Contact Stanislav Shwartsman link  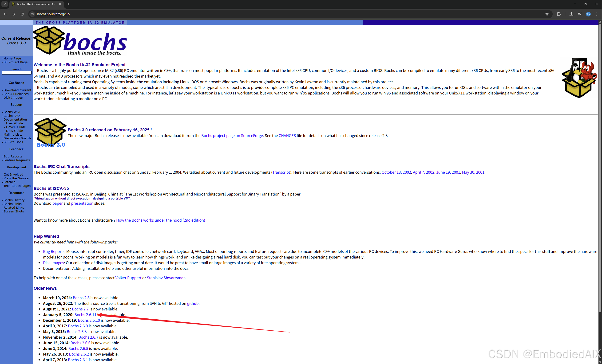[x=166, y=278]
